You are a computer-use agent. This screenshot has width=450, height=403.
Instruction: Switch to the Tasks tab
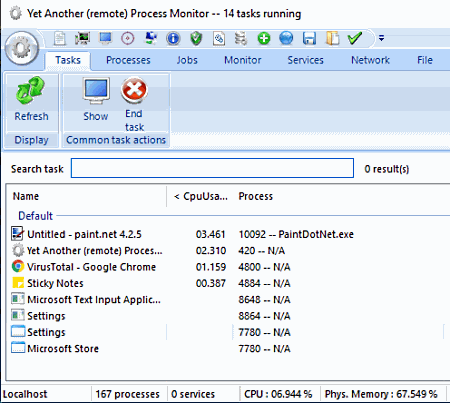pyautogui.click(x=68, y=60)
